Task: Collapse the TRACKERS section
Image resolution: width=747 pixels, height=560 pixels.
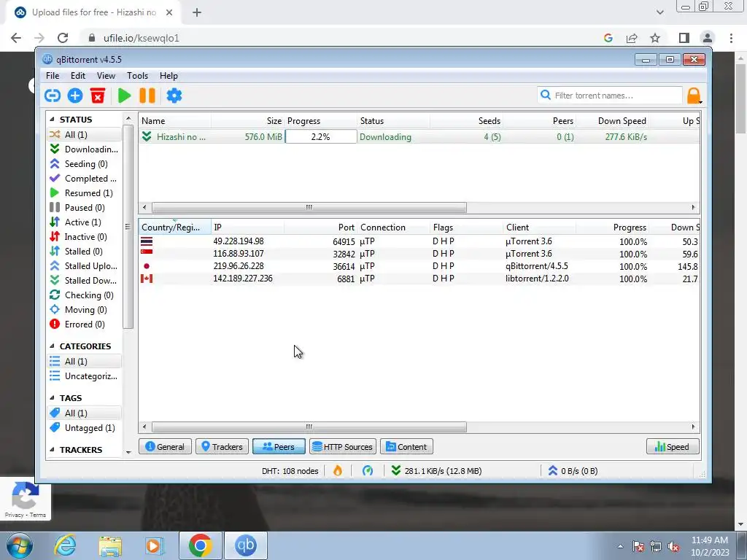Action: [x=52, y=449]
